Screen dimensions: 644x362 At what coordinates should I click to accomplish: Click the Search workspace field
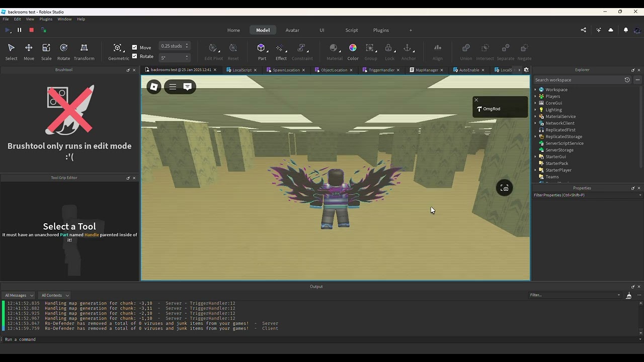click(578, 80)
